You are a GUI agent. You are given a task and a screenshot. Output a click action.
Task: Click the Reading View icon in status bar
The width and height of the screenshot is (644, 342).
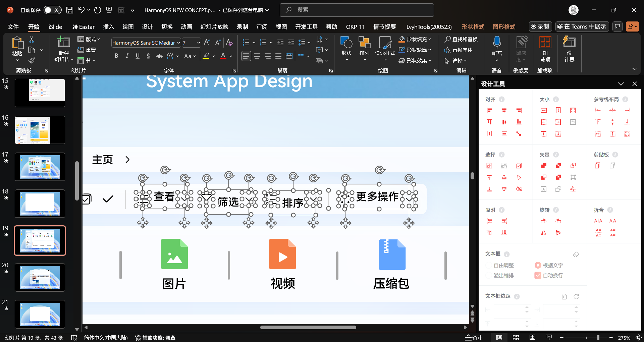coord(532,338)
